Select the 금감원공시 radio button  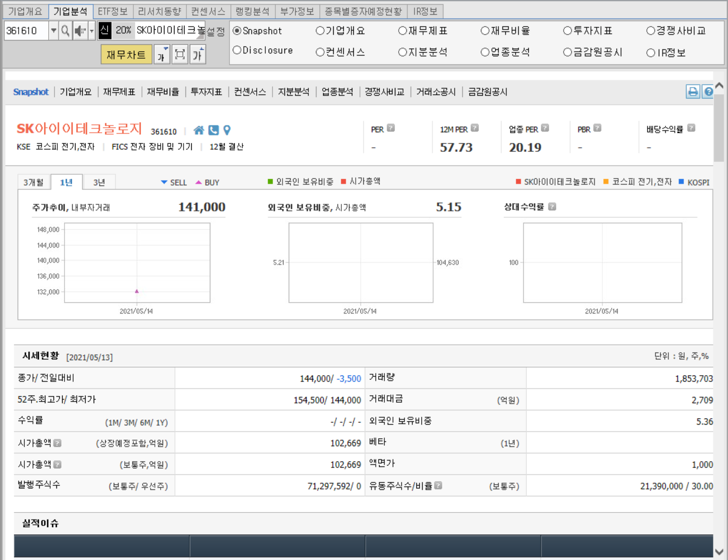567,52
